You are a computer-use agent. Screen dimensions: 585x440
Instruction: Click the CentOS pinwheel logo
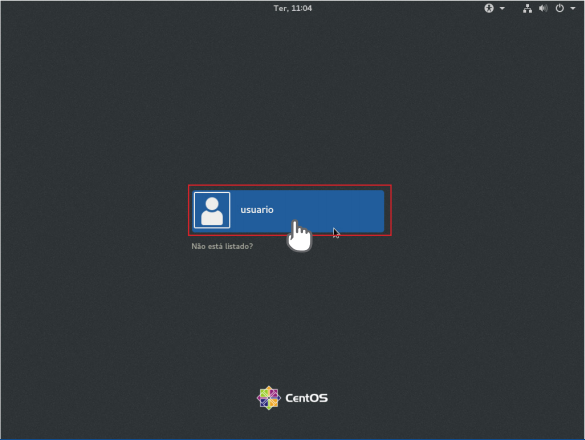(x=269, y=398)
